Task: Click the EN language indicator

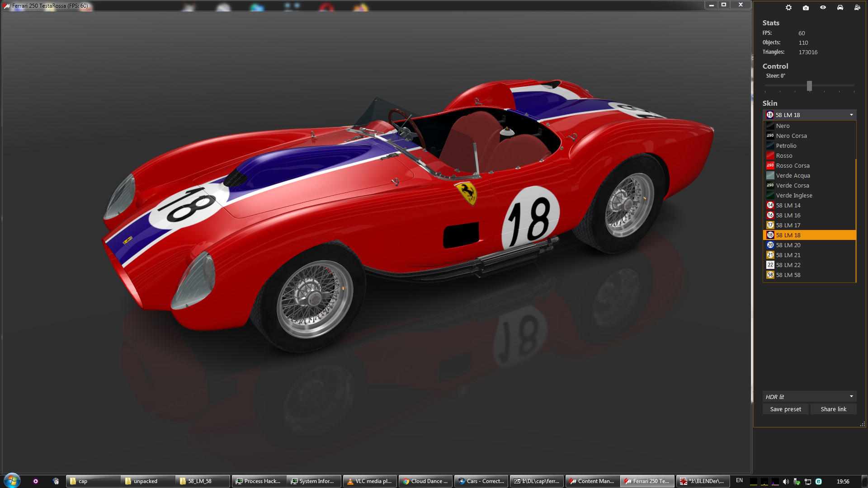Action: click(739, 481)
